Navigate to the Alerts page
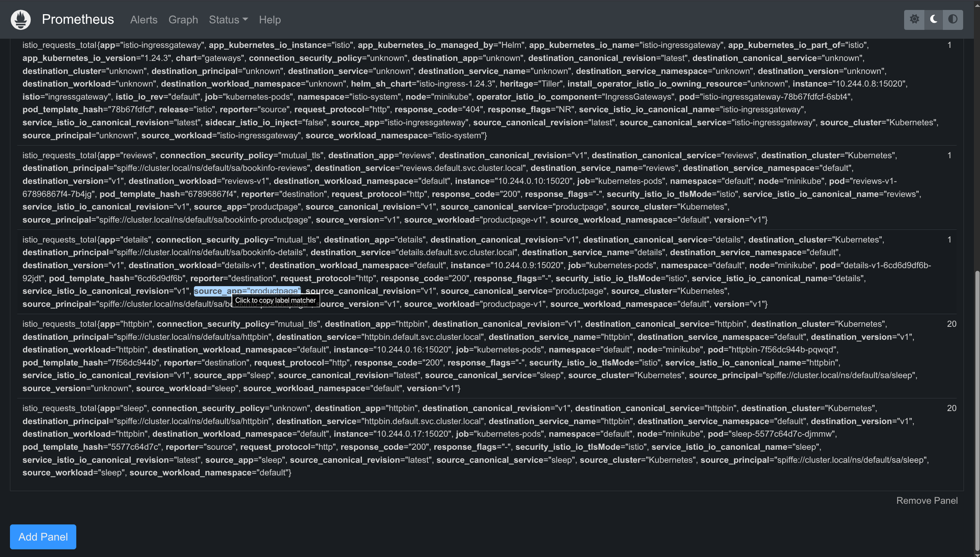Viewport: 980px width, 557px height. click(x=144, y=20)
